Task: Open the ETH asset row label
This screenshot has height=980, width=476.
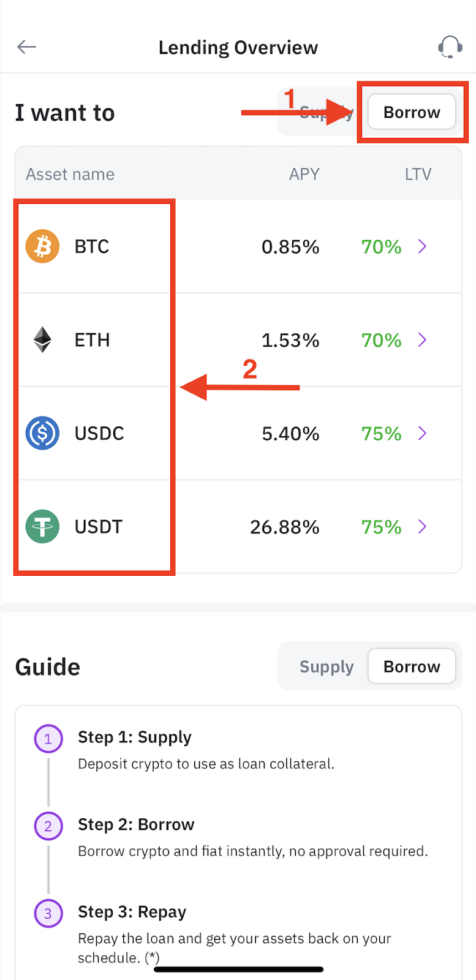Action: [92, 340]
